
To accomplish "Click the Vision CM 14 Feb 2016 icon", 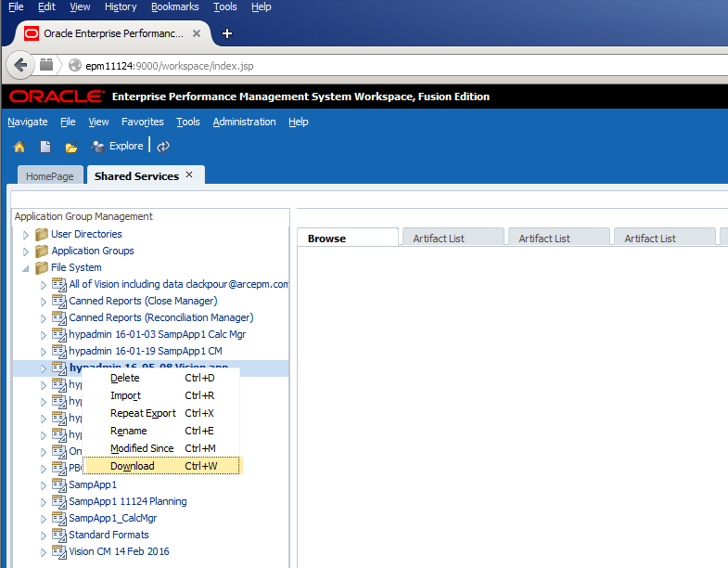I will click(x=59, y=551).
